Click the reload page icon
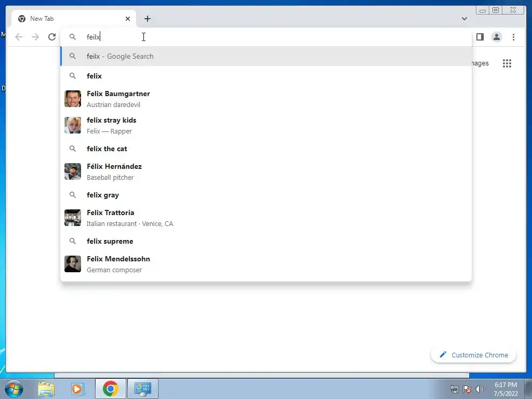Screen dimensions: 532x399 click(x=52, y=37)
